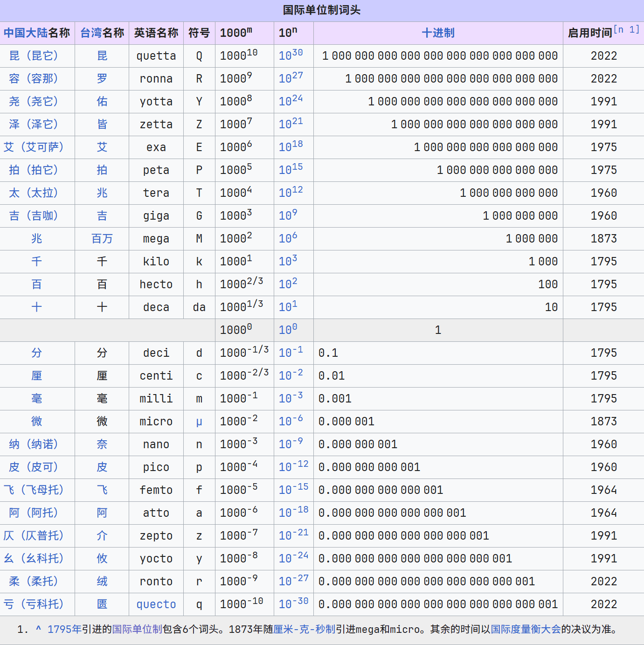Open the 阿（阿托）link

click(x=34, y=513)
